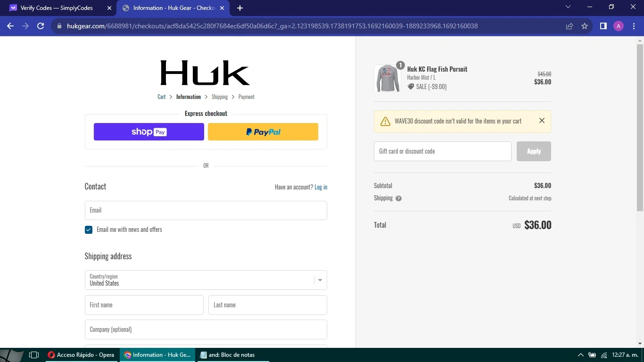Click the Payment breadcrumb step
Screen dimensions: 644x362
click(246, 97)
